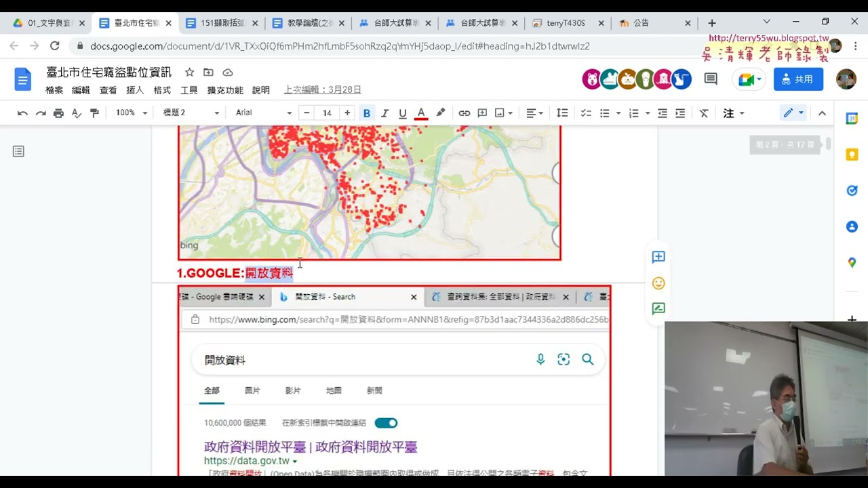Open the 查看 menu
868x488 pixels.
point(108,90)
